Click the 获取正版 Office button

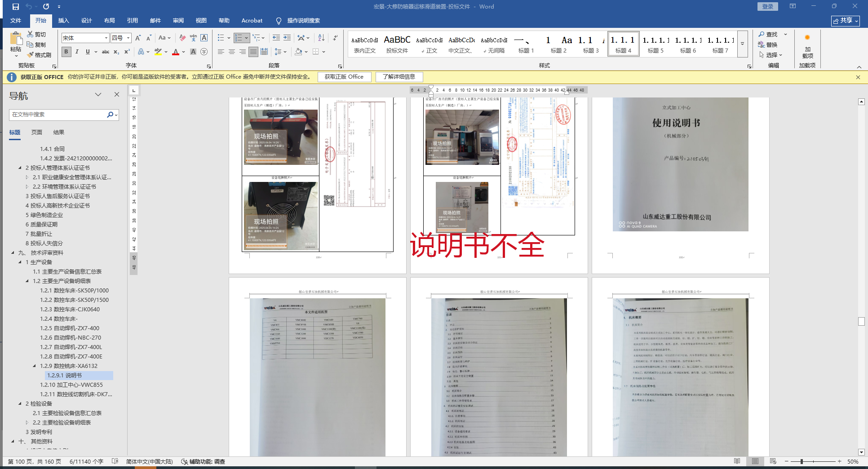coord(344,77)
